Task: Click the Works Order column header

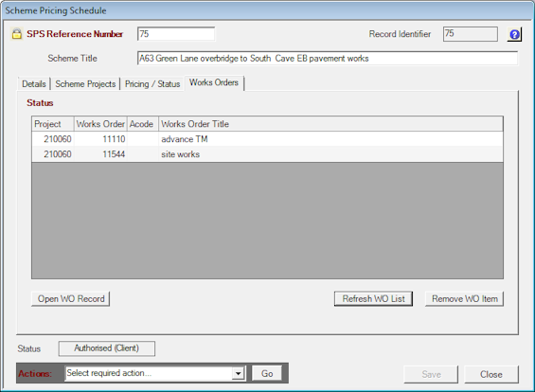Action: [x=100, y=124]
